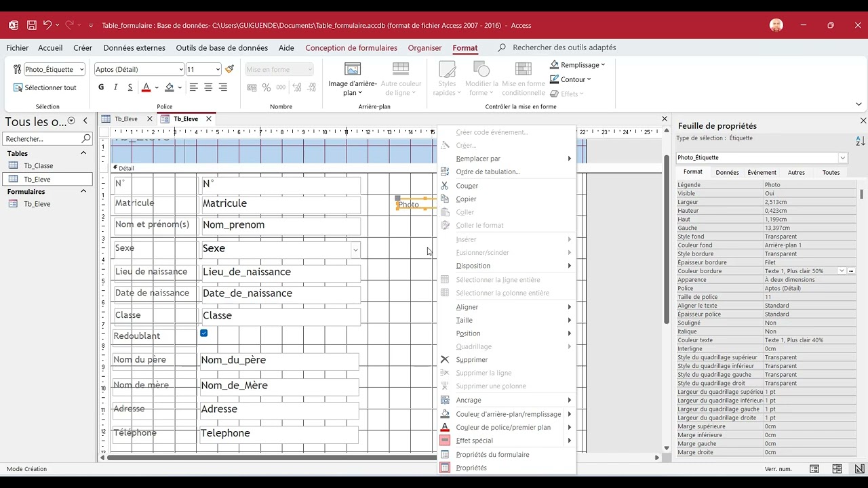This screenshot has height=488, width=868.
Task: Click Sélectionner tout button
Action: [45, 87]
